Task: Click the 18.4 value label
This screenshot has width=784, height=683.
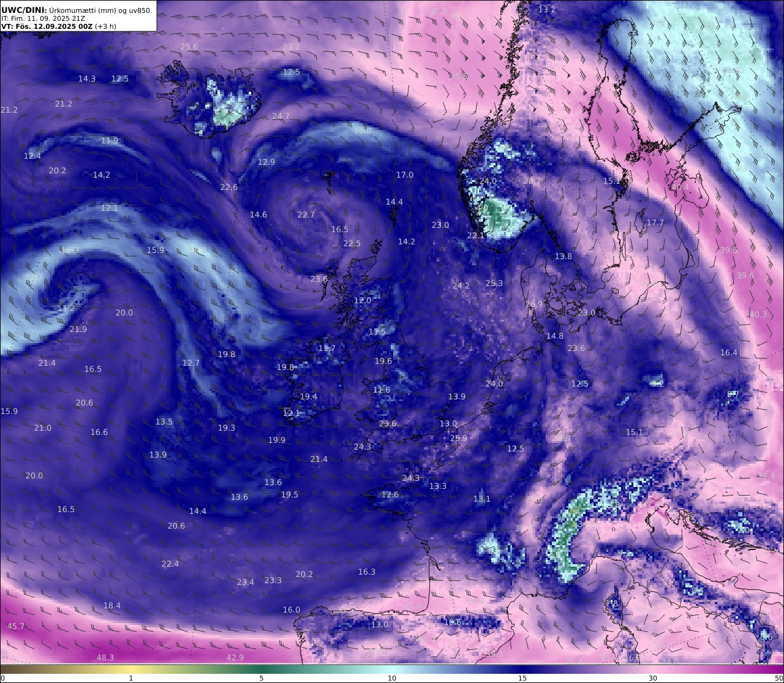Action: 112,606
